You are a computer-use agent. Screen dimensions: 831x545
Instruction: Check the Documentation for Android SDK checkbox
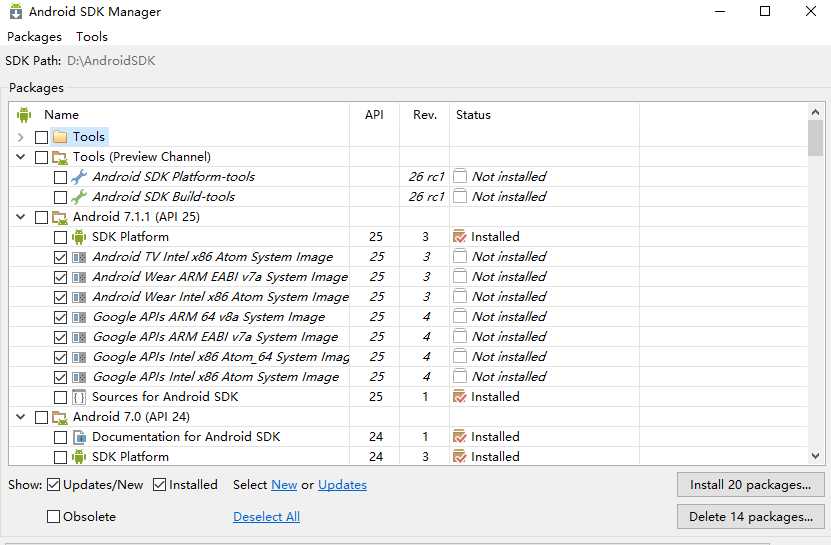coord(60,437)
